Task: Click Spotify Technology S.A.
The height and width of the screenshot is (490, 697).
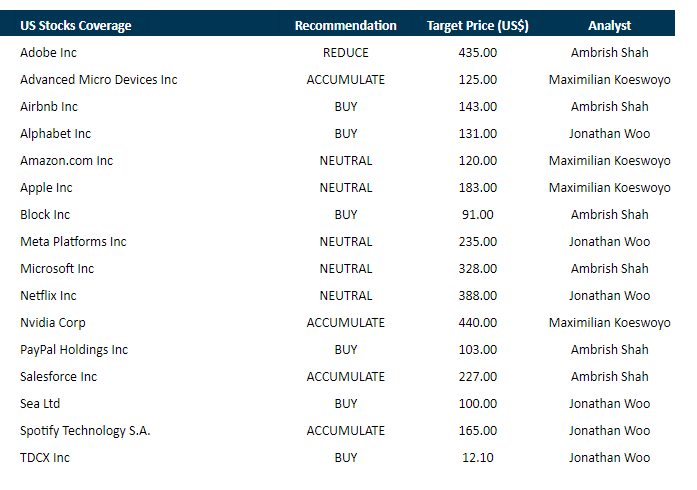Action: 85,430
